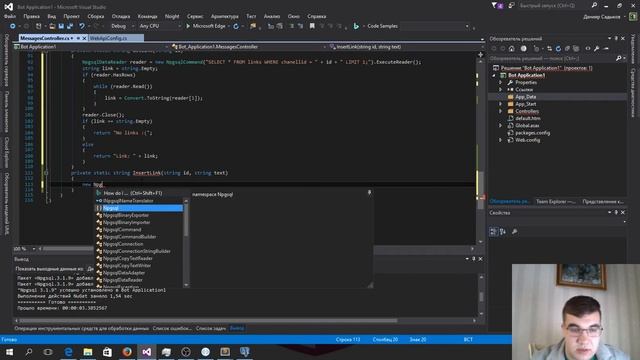Click the Save icon in the toolbar
This screenshot has height=360, width=640.
click(61, 26)
